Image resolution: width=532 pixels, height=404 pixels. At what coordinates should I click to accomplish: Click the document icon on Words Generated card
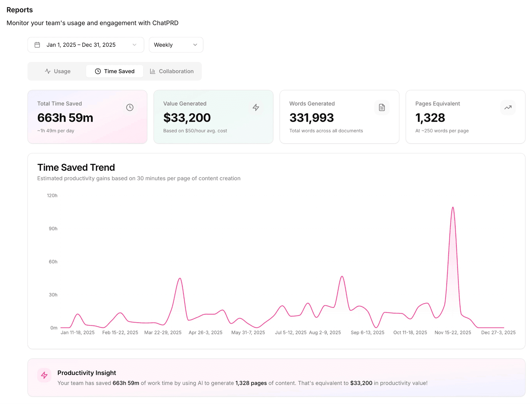click(382, 108)
